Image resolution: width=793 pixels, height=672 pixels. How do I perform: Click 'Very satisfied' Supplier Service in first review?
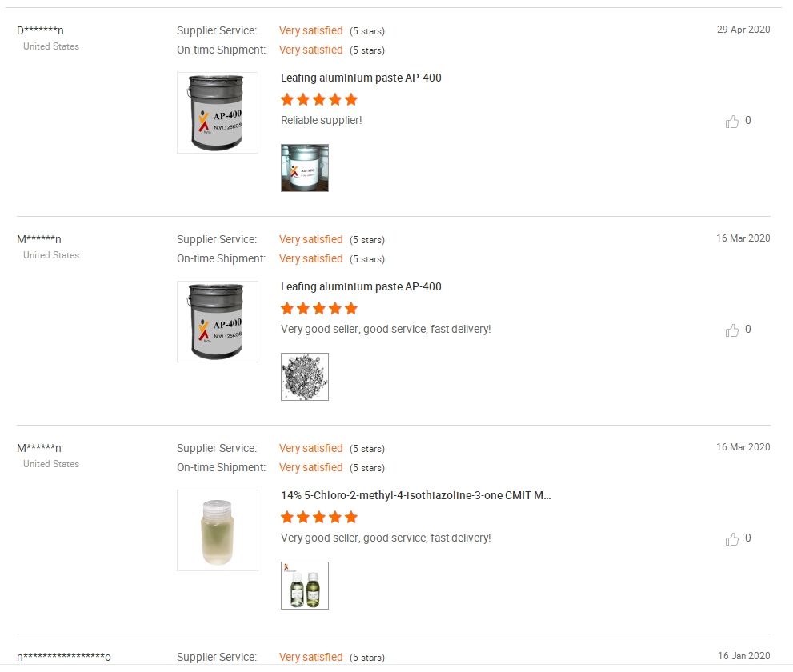[310, 31]
